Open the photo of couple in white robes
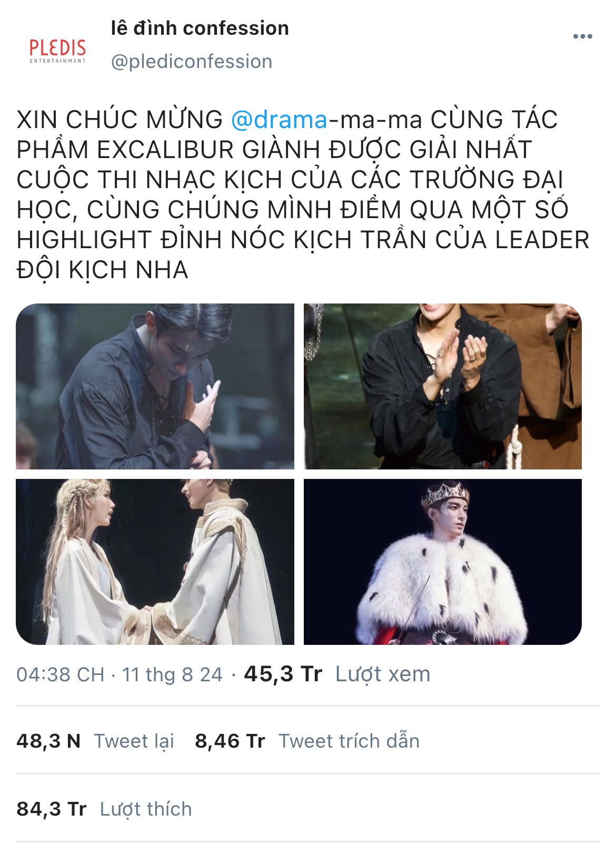Screen dimensions: 616x843 pos(155,562)
